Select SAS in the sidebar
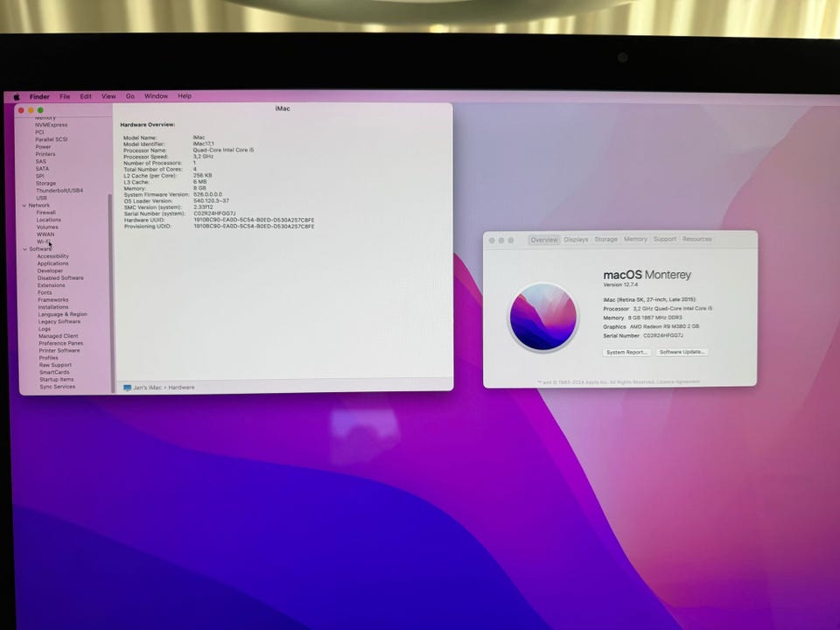 point(41,161)
